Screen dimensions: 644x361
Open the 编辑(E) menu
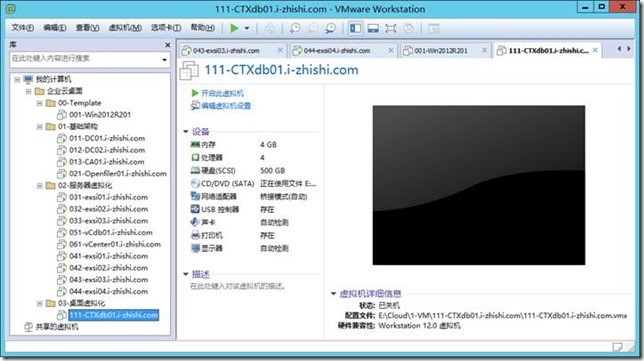pos(55,28)
